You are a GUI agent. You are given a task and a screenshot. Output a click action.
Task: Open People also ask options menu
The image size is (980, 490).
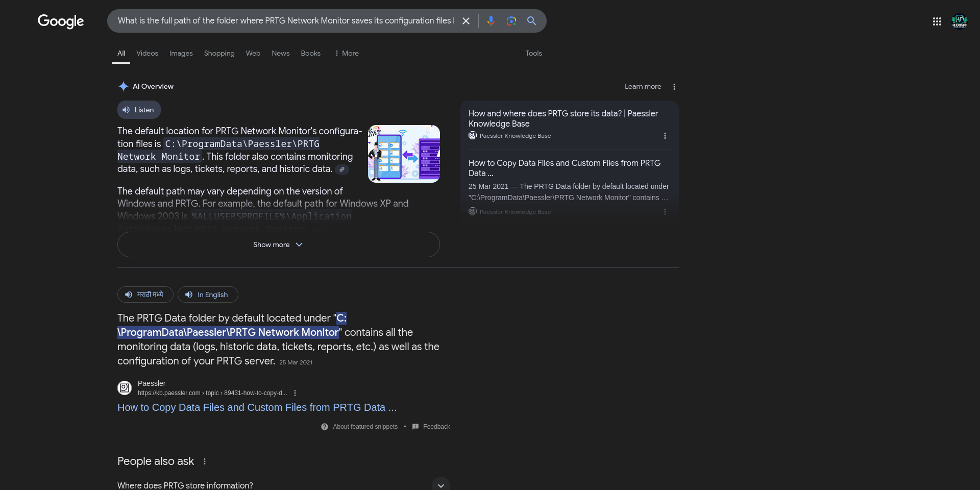point(205,461)
